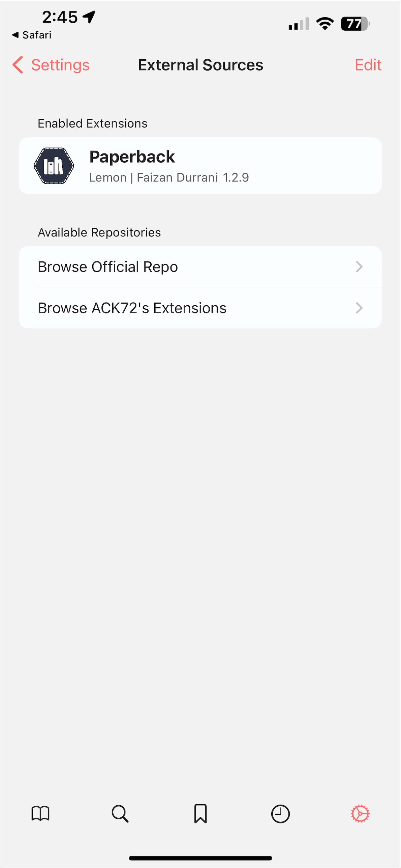The image size is (401, 868).
Task: Select the Settings gear tab
Action: click(x=360, y=814)
